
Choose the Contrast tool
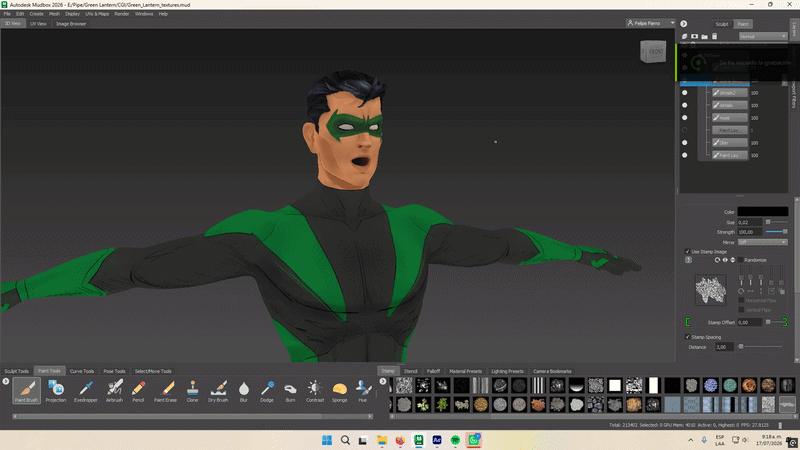[315, 391]
